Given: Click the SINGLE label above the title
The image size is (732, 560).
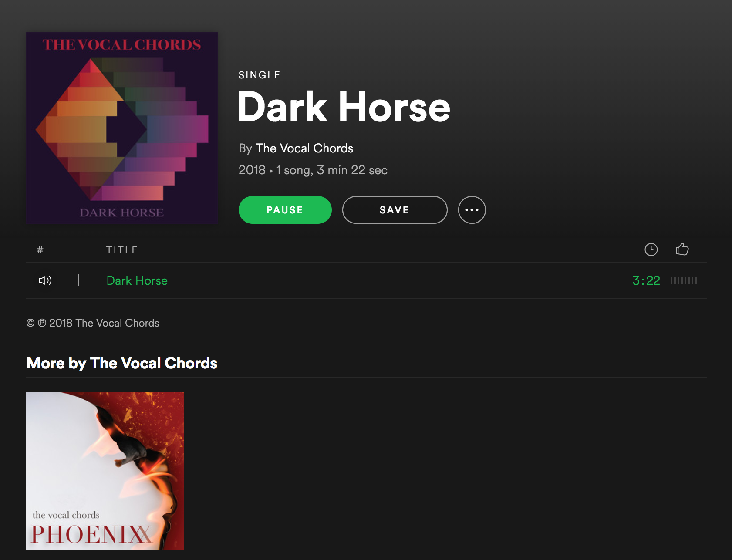Looking at the screenshot, I should 260,75.
